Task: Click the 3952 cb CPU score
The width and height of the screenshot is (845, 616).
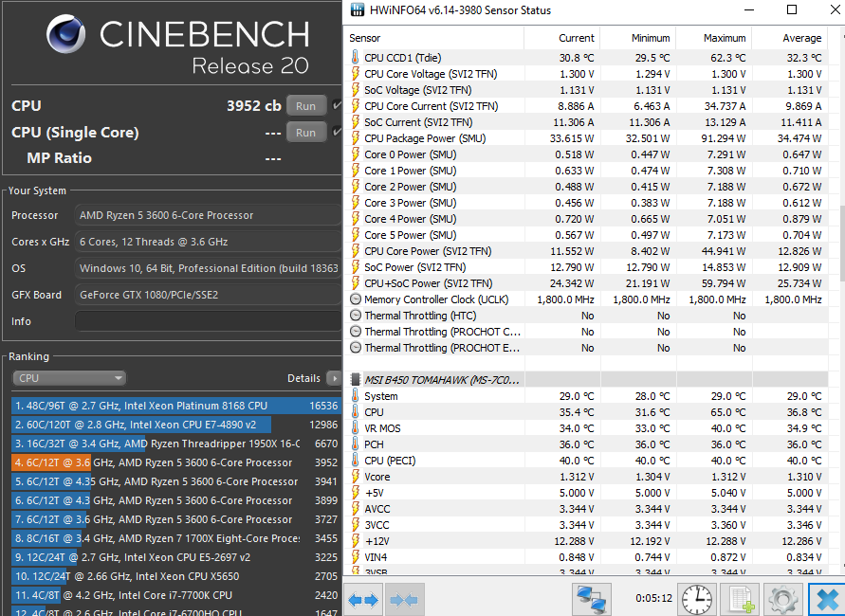Action: tap(254, 105)
